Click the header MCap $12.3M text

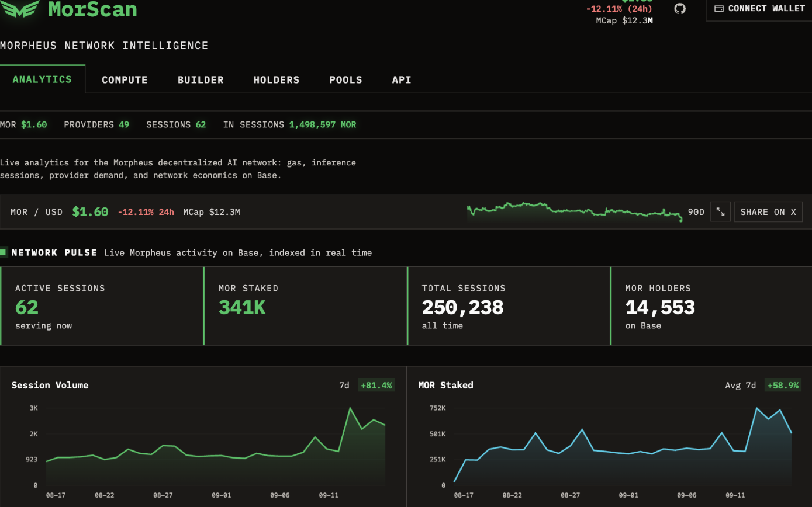[624, 20]
